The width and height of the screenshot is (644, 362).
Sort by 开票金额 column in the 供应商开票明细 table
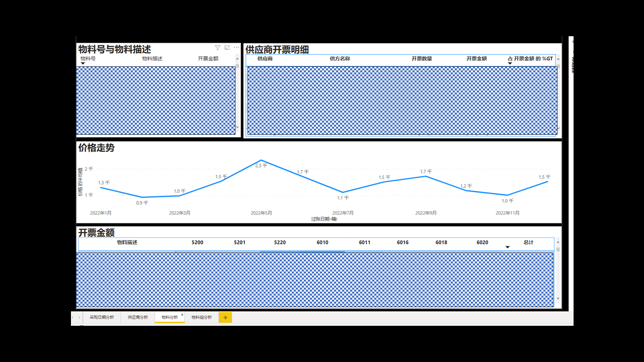(x=476, y=58)
